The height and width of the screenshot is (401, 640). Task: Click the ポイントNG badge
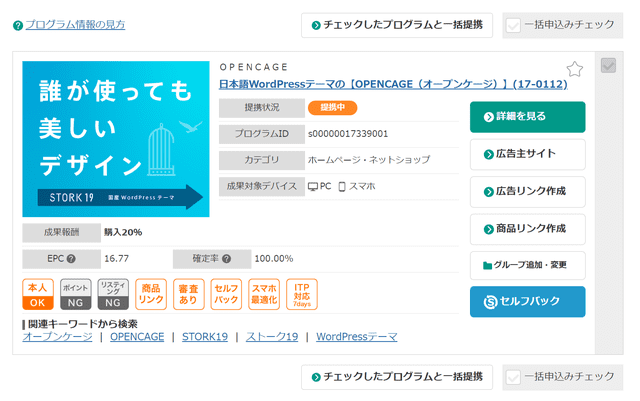[75, 294]
